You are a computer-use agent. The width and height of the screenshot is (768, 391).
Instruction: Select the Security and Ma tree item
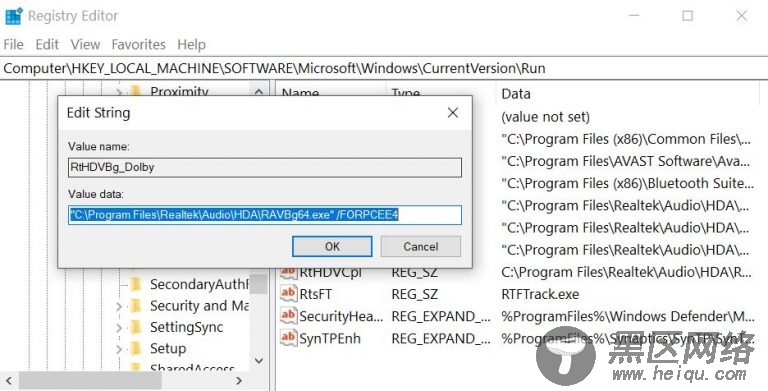(199, 306)
